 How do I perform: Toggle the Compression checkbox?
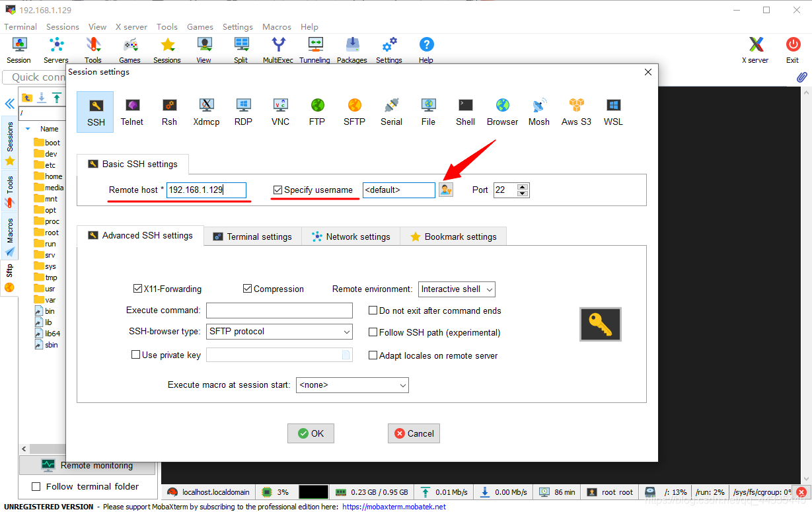tap(247, 289)
